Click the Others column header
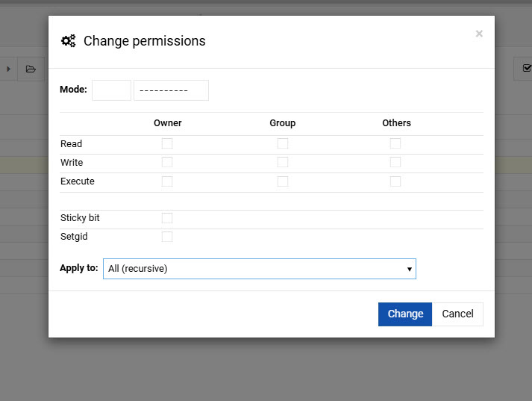The width and height of the screenshot is (532, 401). tap(397, 123)
